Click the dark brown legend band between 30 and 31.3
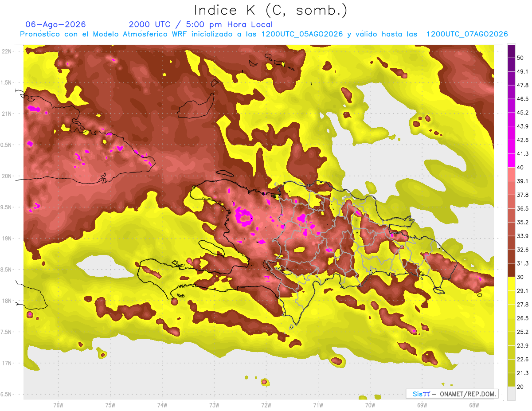 pos(511,270)
